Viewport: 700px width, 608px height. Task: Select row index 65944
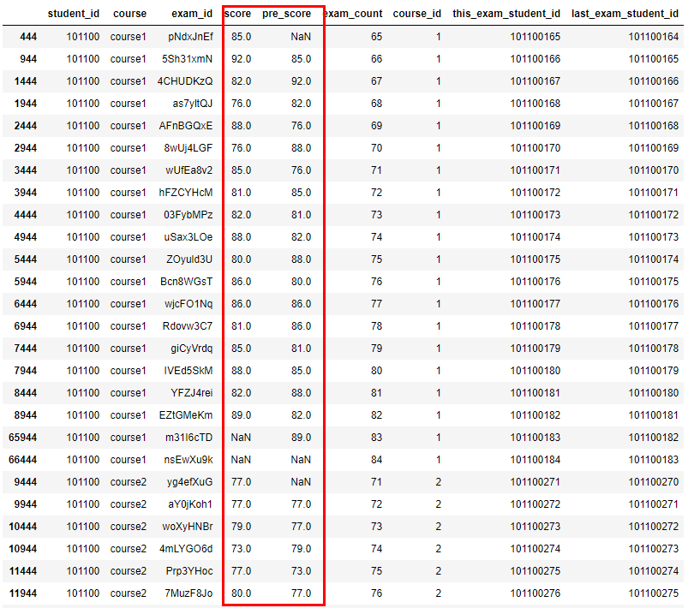[23, 438]
